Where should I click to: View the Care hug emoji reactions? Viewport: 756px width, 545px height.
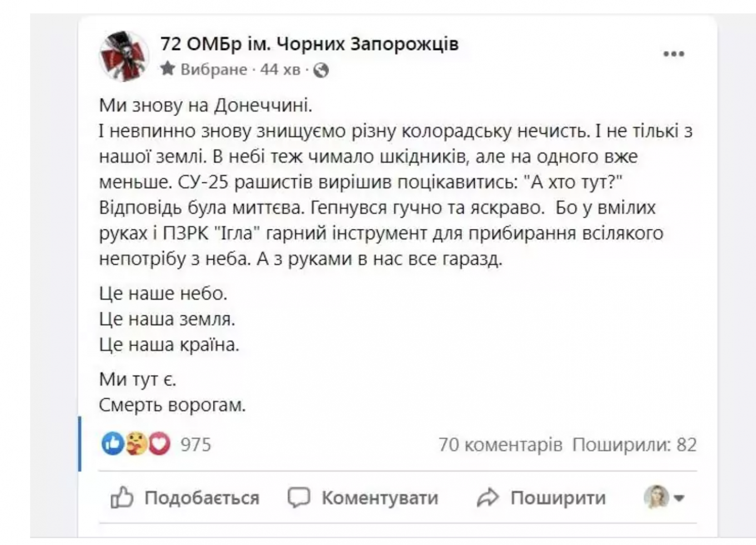pos(136,443)
